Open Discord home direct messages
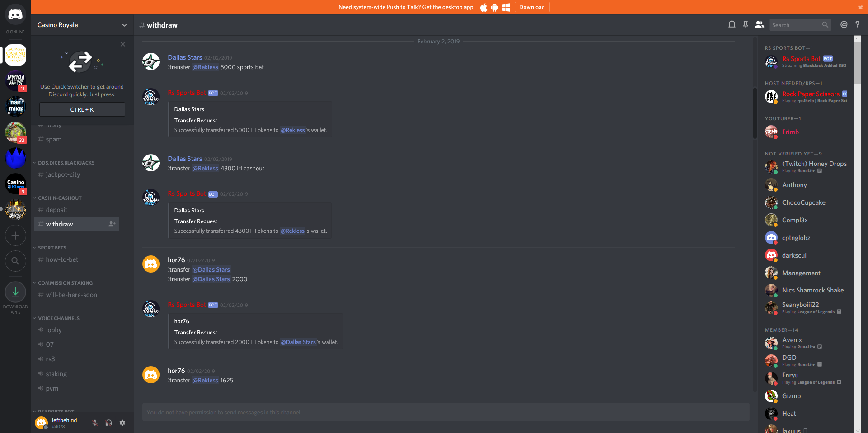 [15, 15]
